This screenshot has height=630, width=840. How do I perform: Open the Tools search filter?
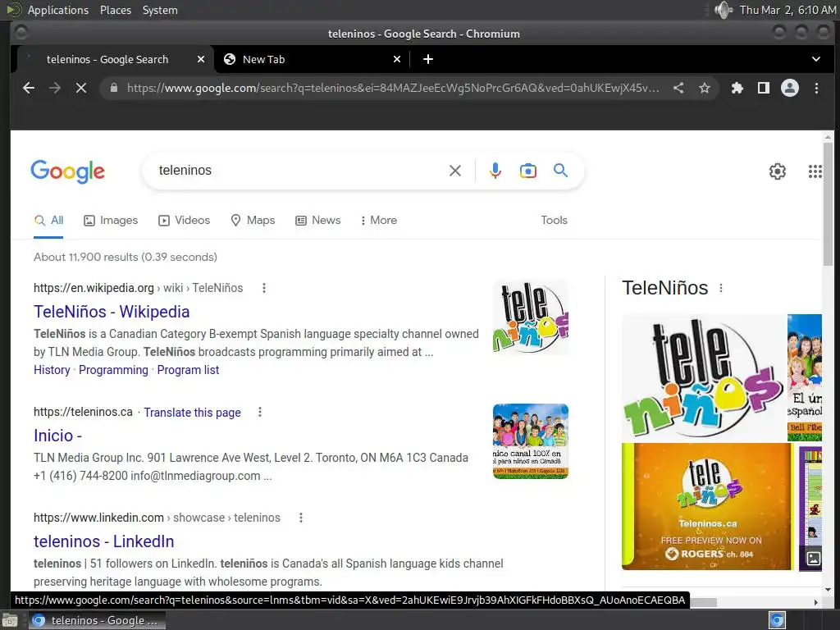tap(554, 220)
